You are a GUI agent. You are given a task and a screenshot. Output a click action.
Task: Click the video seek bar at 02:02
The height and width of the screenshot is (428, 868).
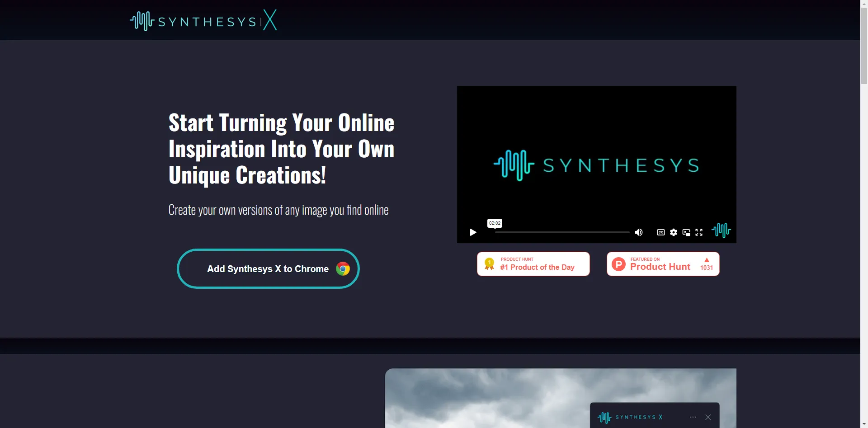494,232
